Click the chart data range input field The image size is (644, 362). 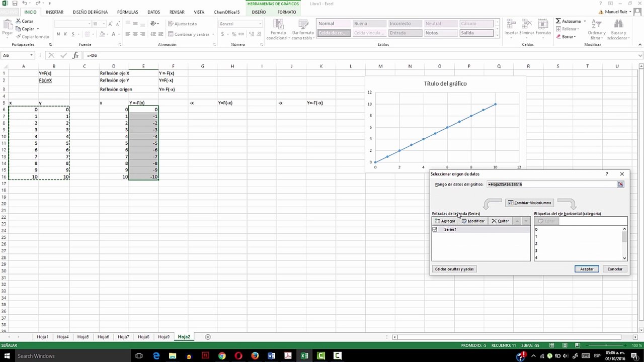[551, 185]
